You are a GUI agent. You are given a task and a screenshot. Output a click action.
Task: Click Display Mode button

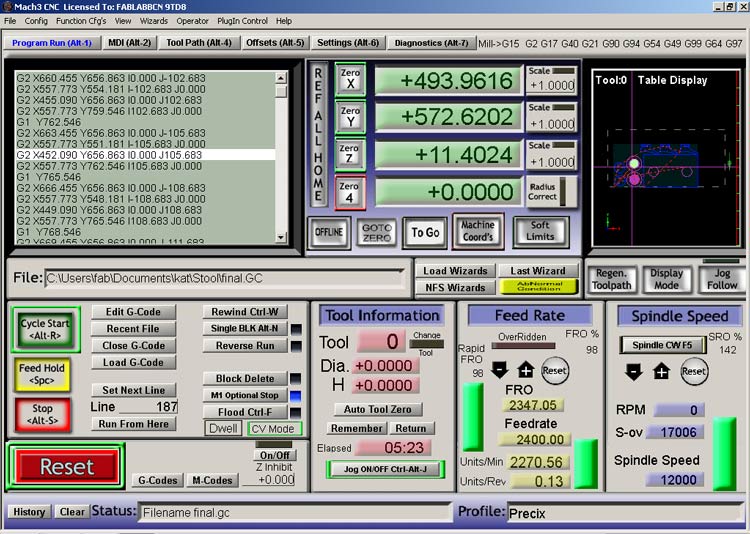pos(666,279)
